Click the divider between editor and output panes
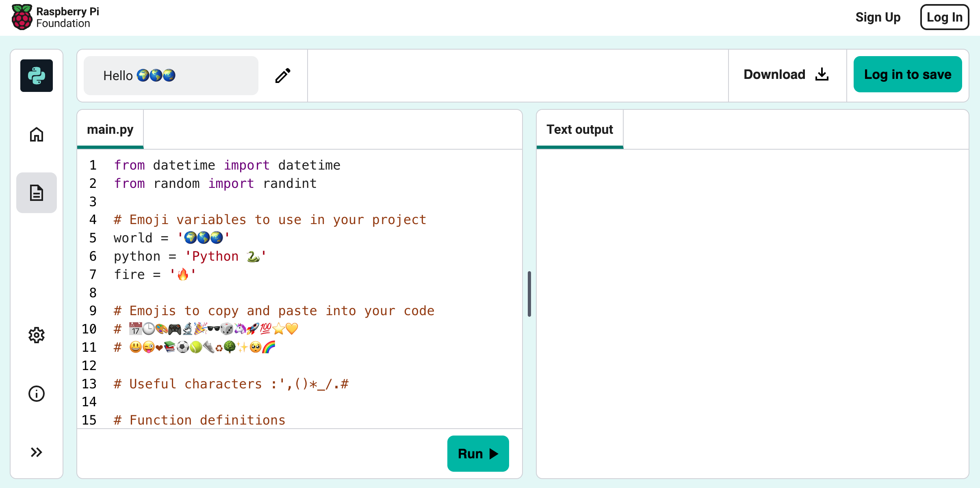This screenshot has height=488, width=980. click(x=529, y=294)
